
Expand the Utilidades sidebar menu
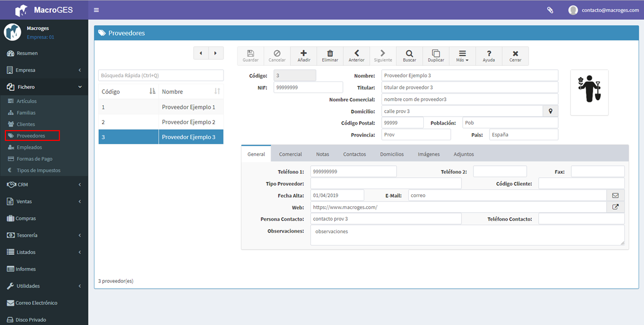44,286
